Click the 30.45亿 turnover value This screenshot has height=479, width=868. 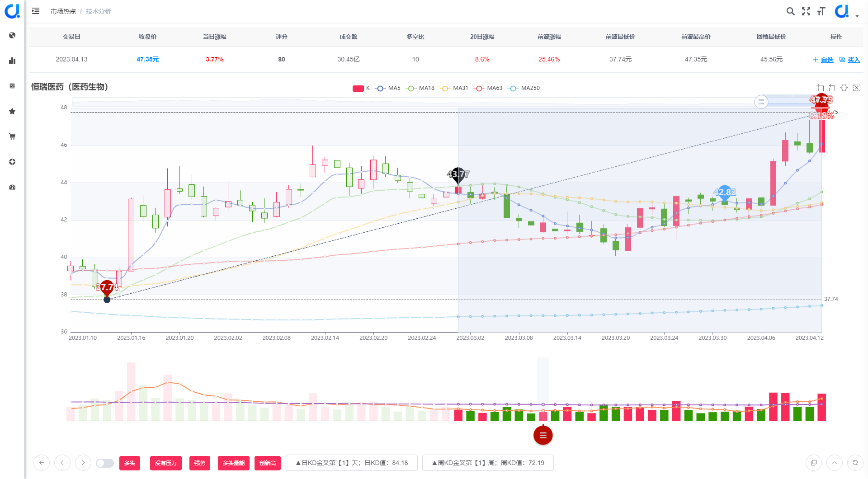click(x=349, y=59)
